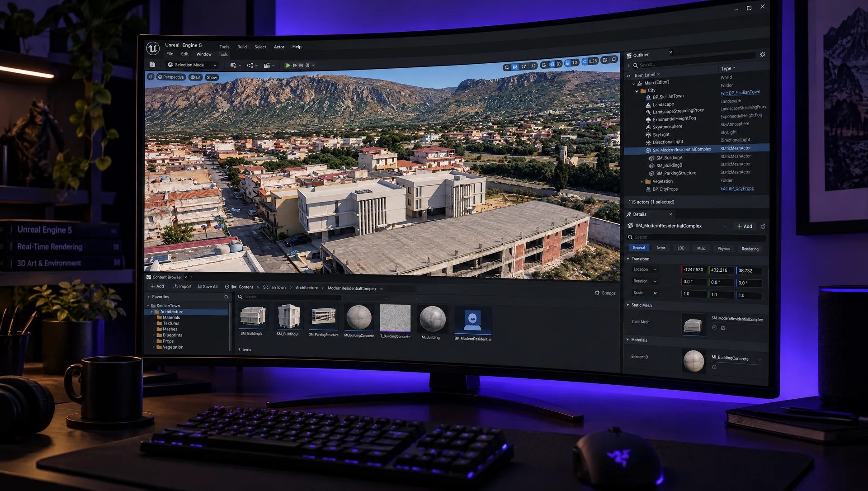Open the Edit BP_SicilianTown link
The width and height of the screenshot is (868, 491).
coord(740,93)
